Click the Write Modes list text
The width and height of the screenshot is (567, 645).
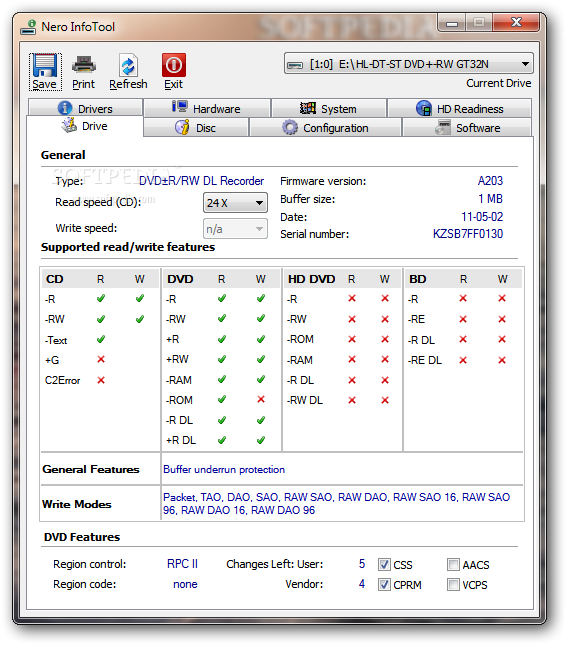coord(337,503)
